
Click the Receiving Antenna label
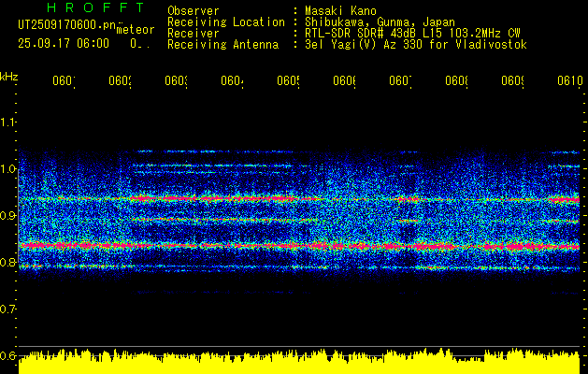point(223,45)
